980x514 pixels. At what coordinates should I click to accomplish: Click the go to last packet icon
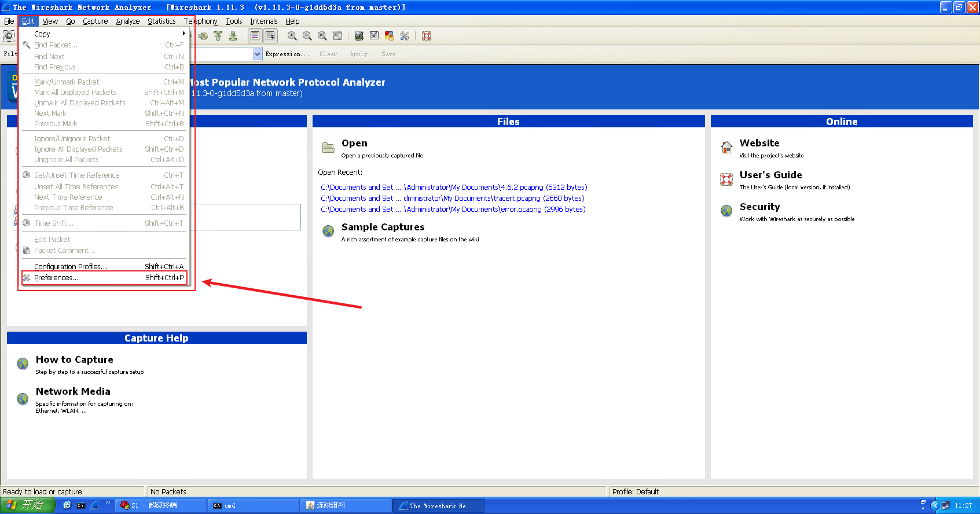[x=233, y=36]
